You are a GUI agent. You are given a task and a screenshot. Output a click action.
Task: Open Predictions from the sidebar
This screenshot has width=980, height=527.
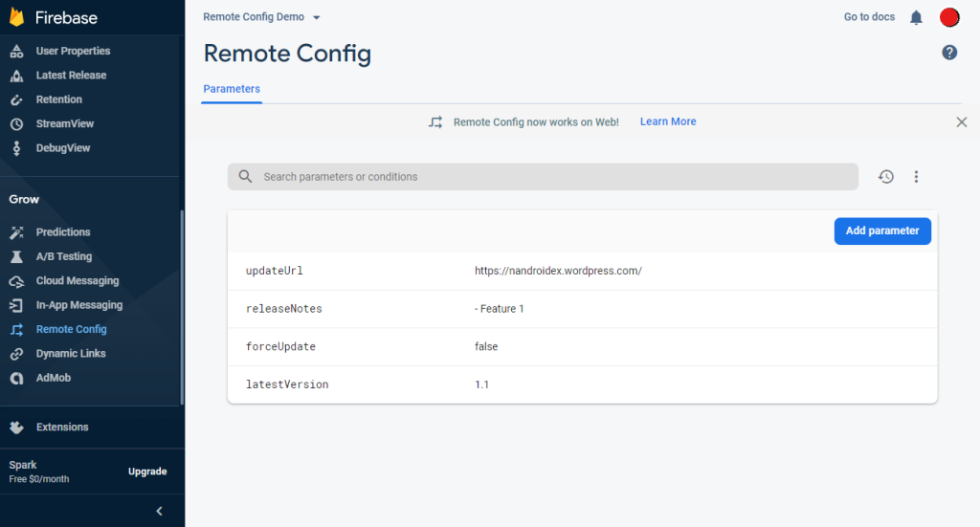pyautogui.click(x=63, y=232)
